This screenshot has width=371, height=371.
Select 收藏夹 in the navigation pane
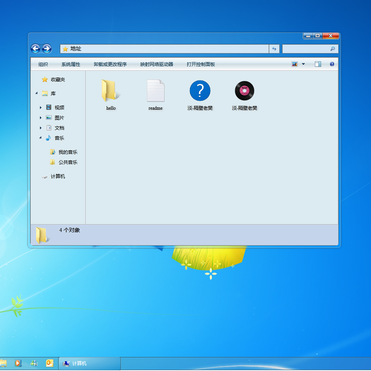tap(54, 80)
